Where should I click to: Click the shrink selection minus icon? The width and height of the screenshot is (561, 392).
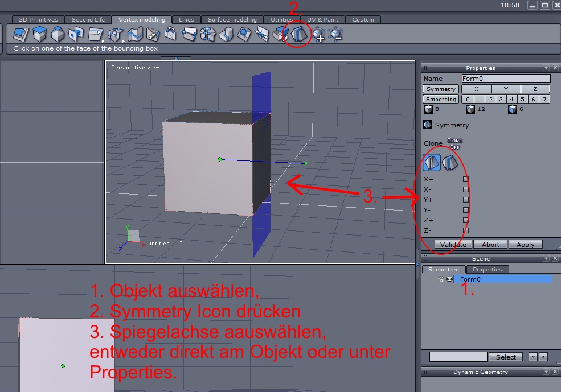(x=335, y=35)
